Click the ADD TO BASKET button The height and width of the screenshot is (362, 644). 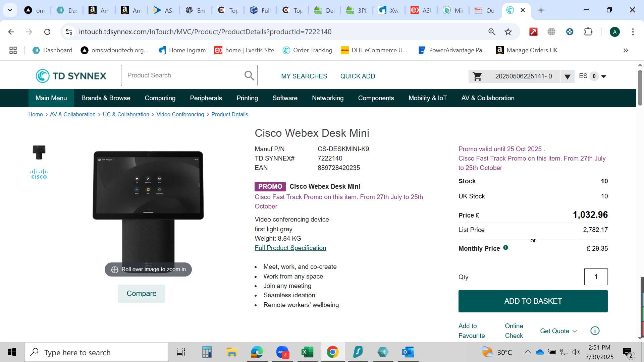(x=533, y=301)
